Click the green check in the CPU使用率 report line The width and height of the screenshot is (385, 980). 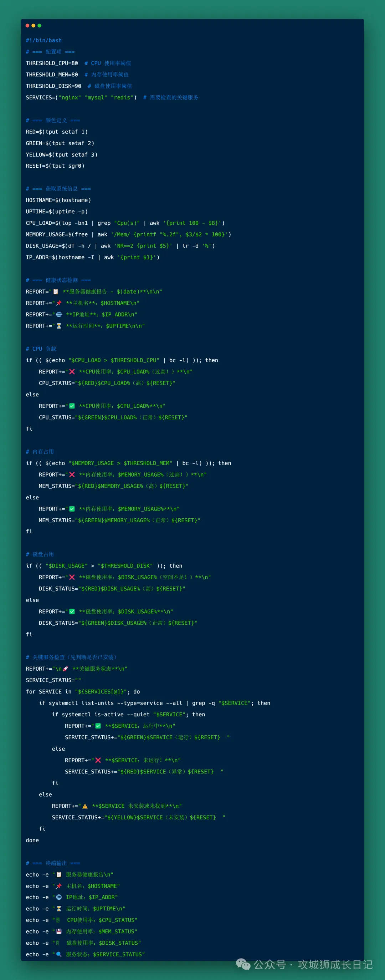tap(72, 406)
